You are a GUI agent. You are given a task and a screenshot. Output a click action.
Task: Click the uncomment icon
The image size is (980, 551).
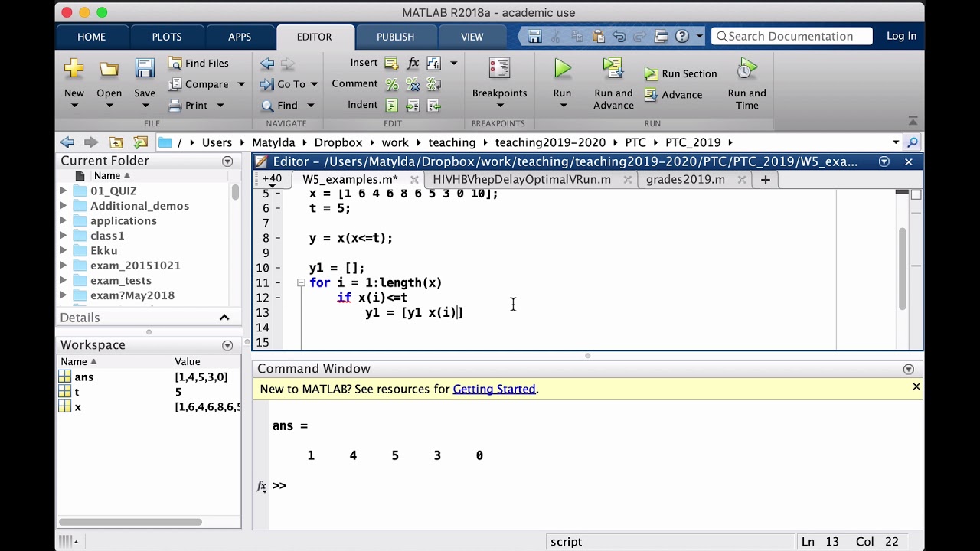point(413,84)
